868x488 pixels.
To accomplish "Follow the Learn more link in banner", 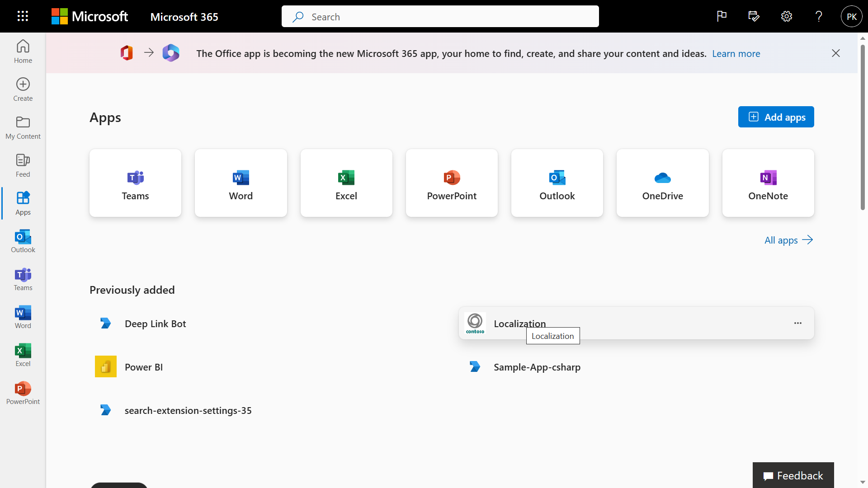I will (736, 53).
